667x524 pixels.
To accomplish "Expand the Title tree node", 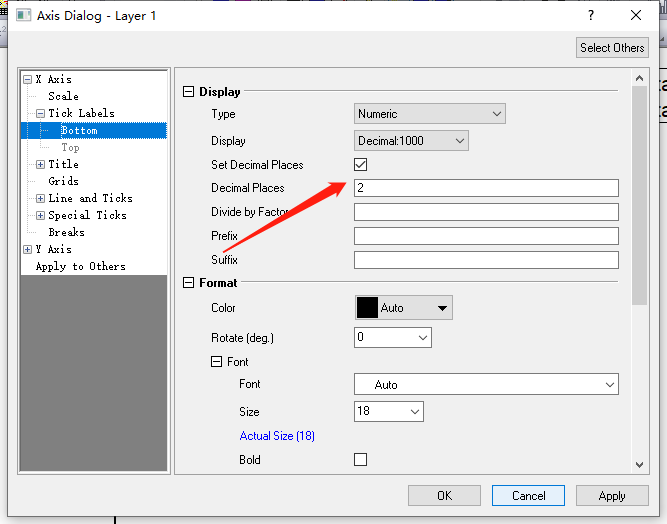I will pos(40,165).
